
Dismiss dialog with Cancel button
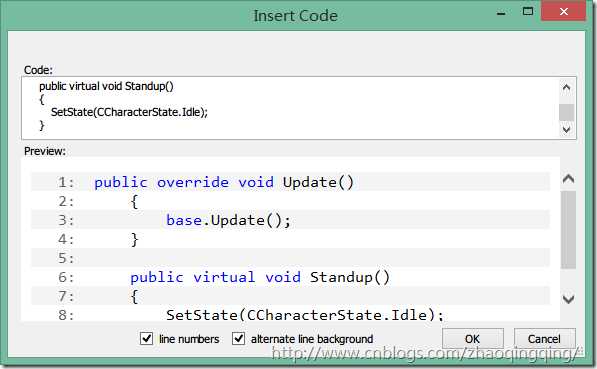point(544,339)
